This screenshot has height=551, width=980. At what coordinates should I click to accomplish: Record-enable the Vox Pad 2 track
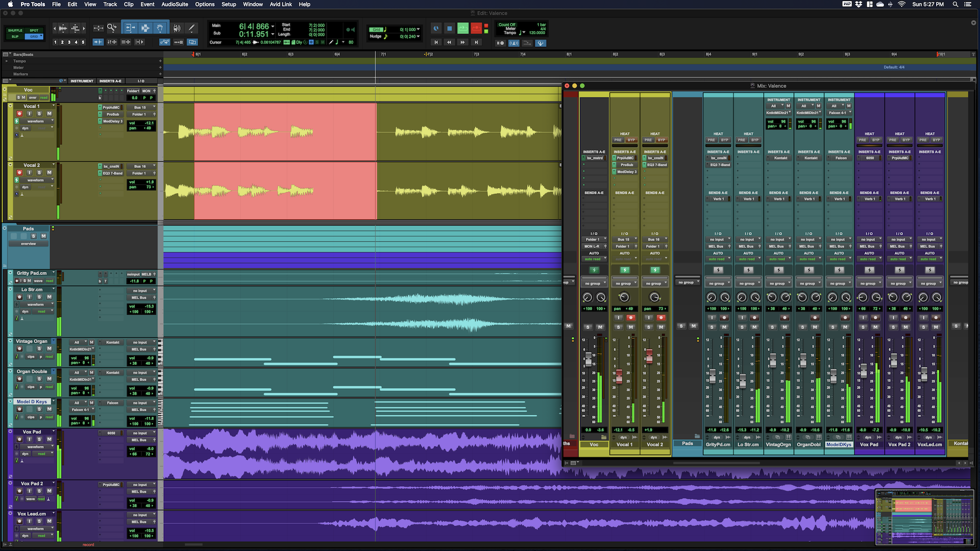pyautogui.click(x=19, y=491)
